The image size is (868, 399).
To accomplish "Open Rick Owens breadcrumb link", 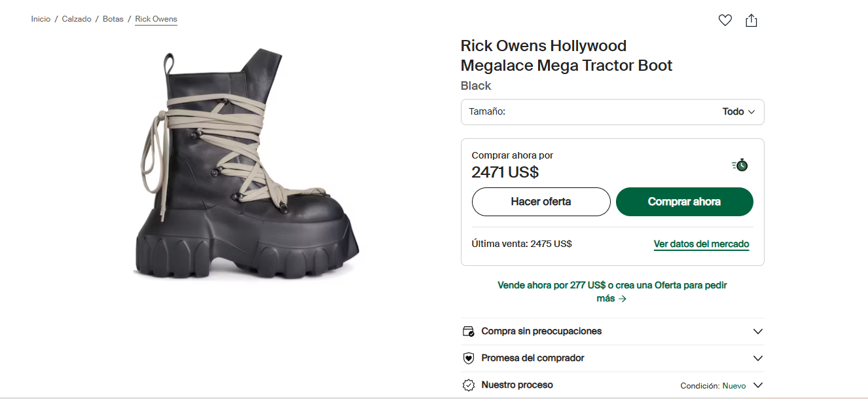I will tap(156, 19).
